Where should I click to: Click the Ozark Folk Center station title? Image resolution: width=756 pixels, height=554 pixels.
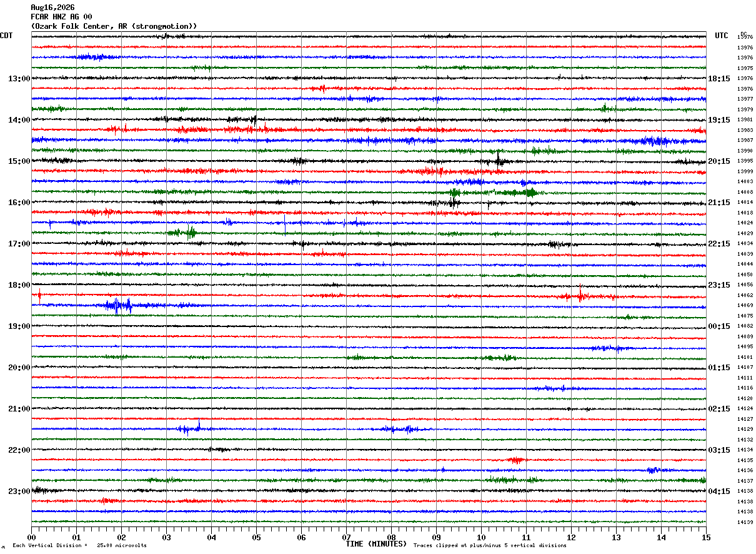[x=114, y=26]
